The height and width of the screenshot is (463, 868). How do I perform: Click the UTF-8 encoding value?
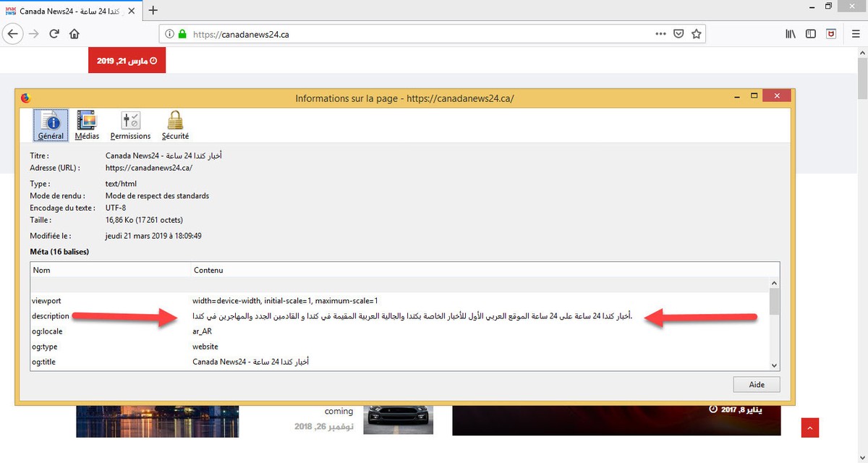click(116, 208)
